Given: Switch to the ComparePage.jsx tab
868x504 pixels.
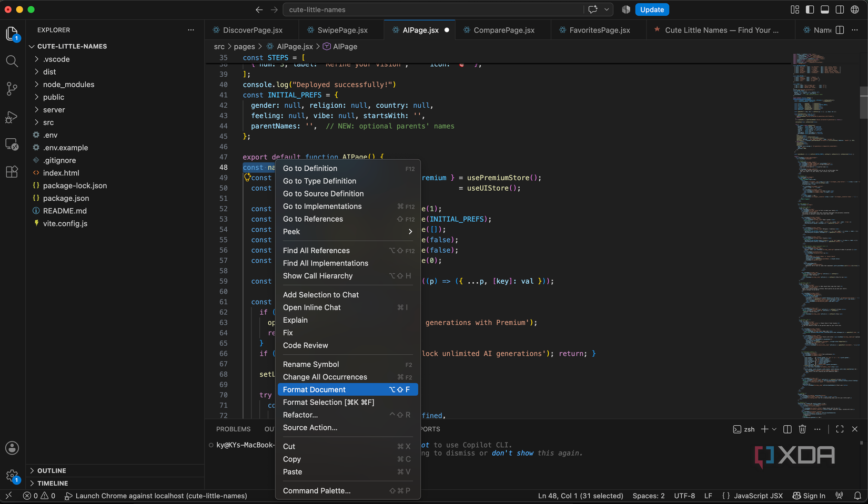Looking at the screenshot, I should [504, 30].
